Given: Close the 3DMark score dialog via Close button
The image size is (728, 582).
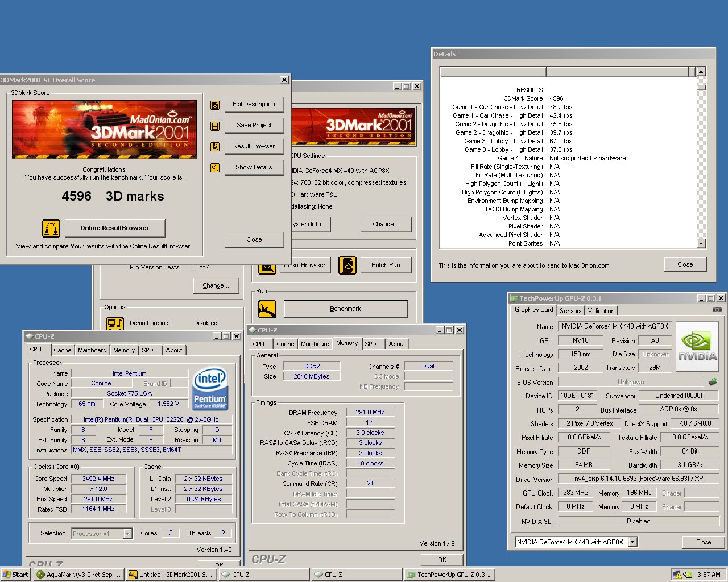Looking at the screenshot, I should pyautogui.click(x=254, y=240).
